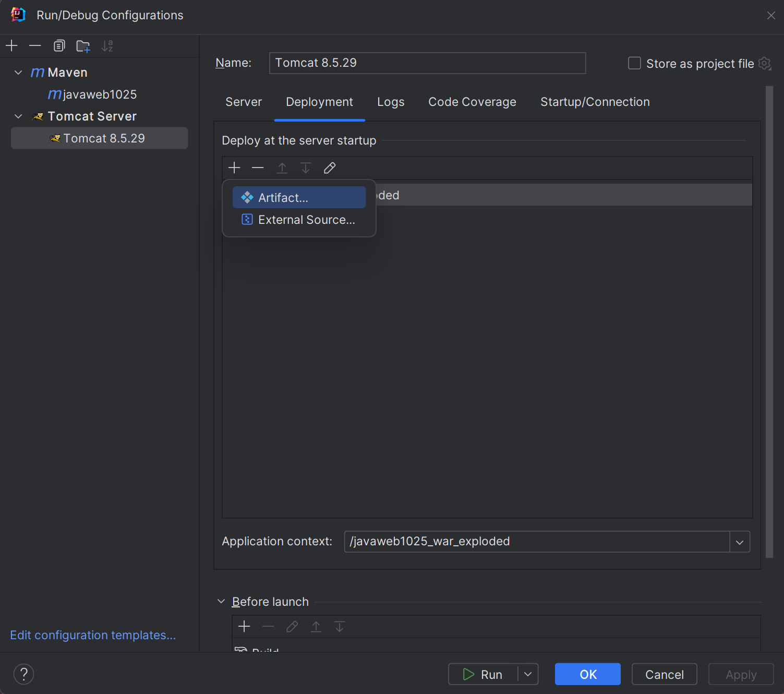Select the Tomcat 8.5.29 configuration
Image resolution: width=784 pixels, height=694 pixels.
tap(99, 138)
